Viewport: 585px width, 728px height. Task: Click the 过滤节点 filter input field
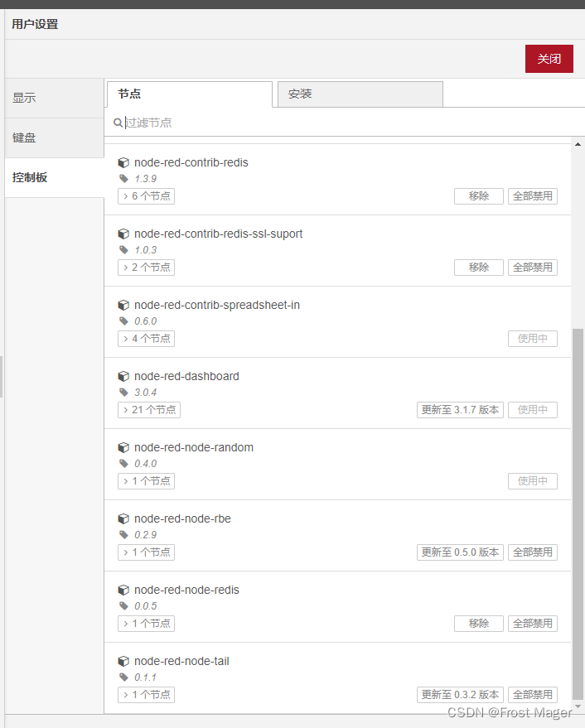click(x=207, y=122)
